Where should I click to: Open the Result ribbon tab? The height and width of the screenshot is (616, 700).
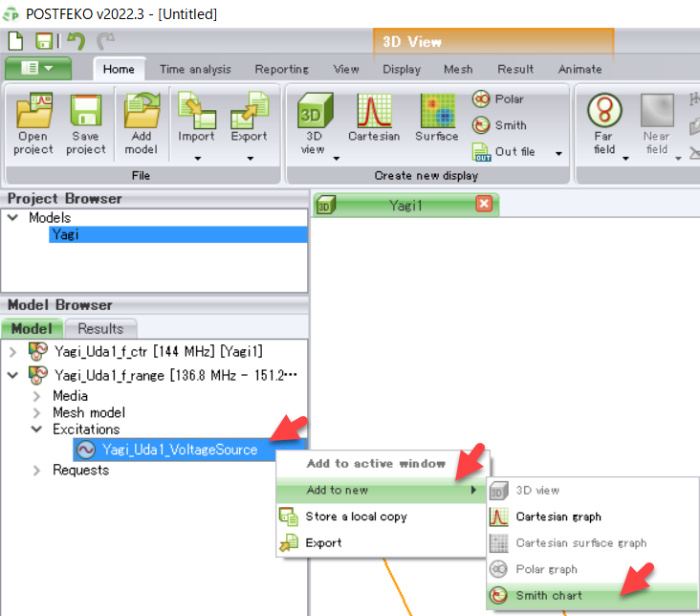pos(515,69)
